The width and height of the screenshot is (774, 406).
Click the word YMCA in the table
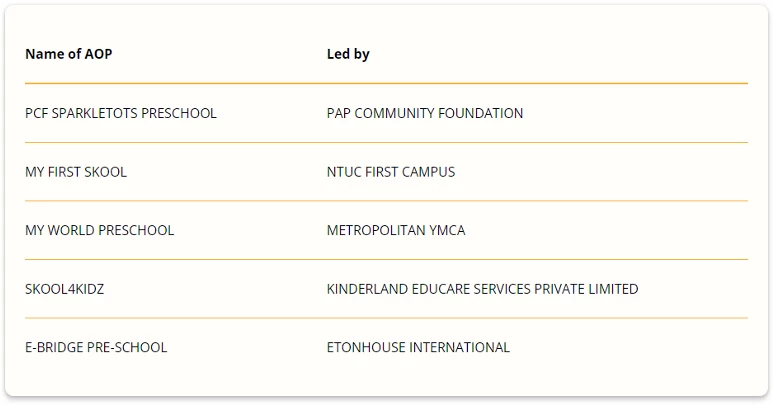(x=447, y=230)
